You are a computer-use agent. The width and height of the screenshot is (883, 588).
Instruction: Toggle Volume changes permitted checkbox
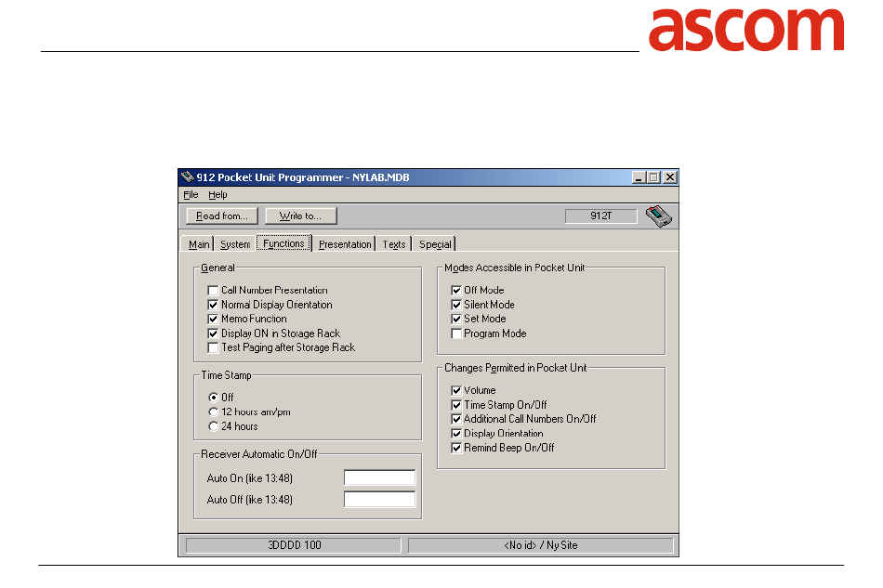click(456, 390)
